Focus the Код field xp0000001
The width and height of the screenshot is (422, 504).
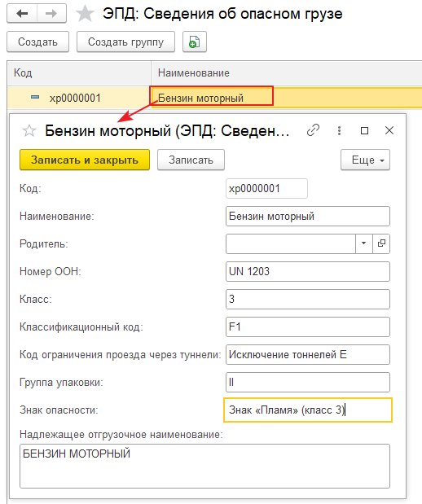(x=266, y=188)
